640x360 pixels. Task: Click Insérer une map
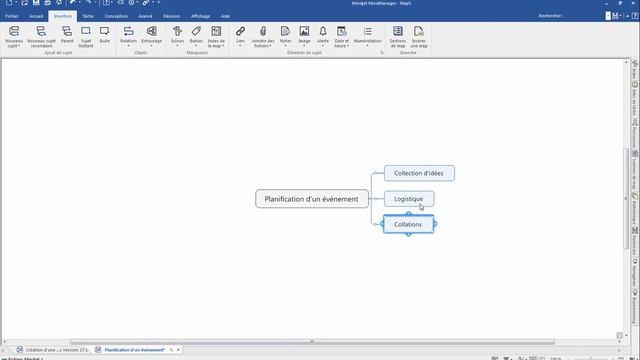coord(418,37)
